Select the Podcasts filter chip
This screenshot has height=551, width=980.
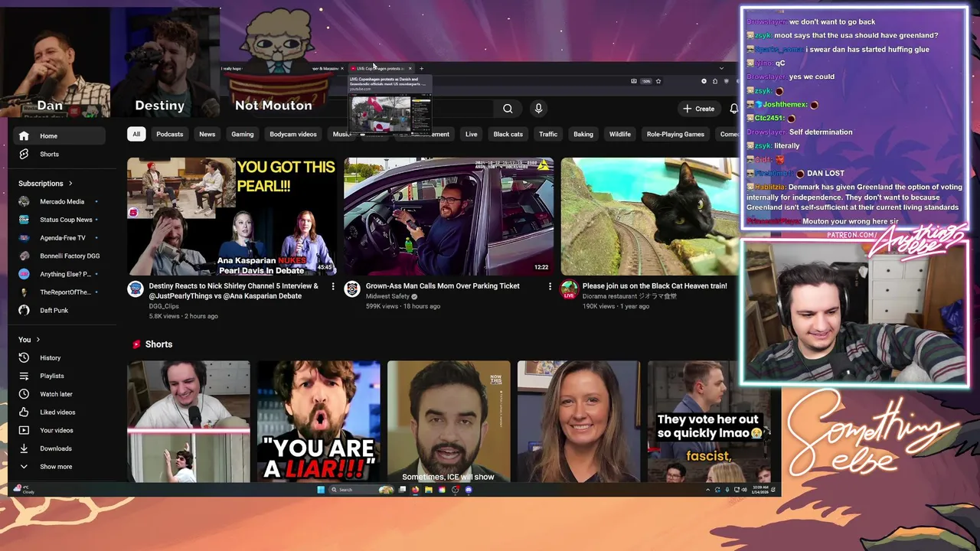pos(170,134)
